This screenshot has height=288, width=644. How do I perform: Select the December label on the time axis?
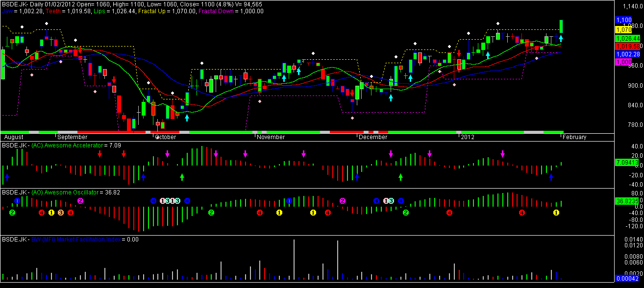(x=373, y=137)
